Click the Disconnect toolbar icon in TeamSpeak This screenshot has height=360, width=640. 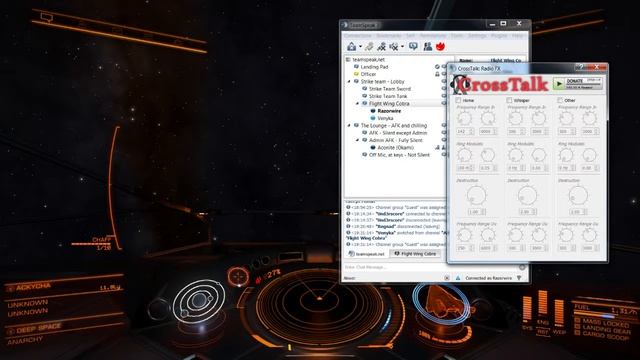coord(369,47)
